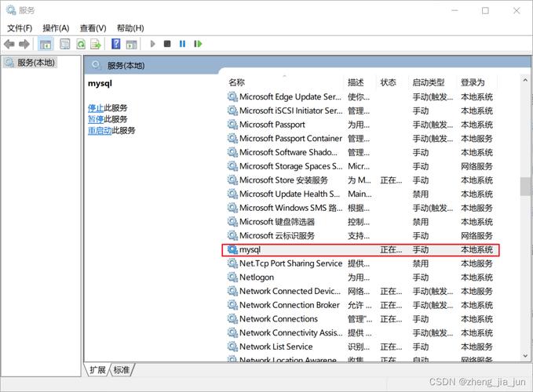Click the Network List Service name
Image resolution: width=533 pixels, height=392 pixels.
tap(276, 347)
